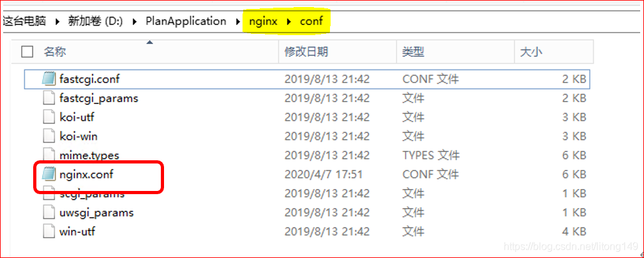Expand arrow after 这台电脑 in address bar
Viewport: 644px width, 258px height.
pos(57,21)
